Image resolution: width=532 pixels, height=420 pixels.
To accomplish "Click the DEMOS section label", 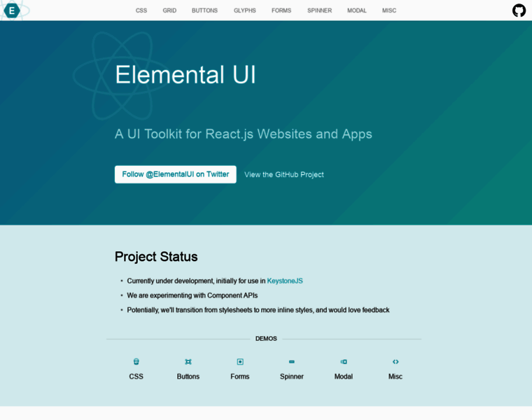I will (266, 339).
